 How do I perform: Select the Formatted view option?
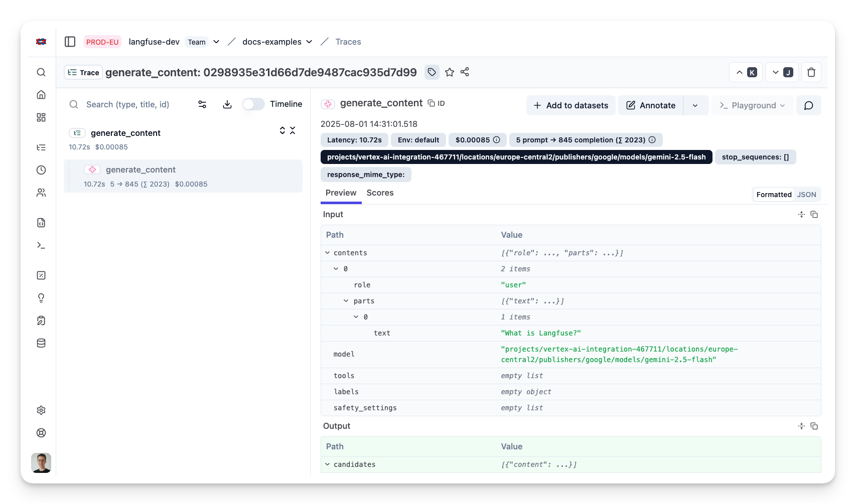[x=774, y=195]
